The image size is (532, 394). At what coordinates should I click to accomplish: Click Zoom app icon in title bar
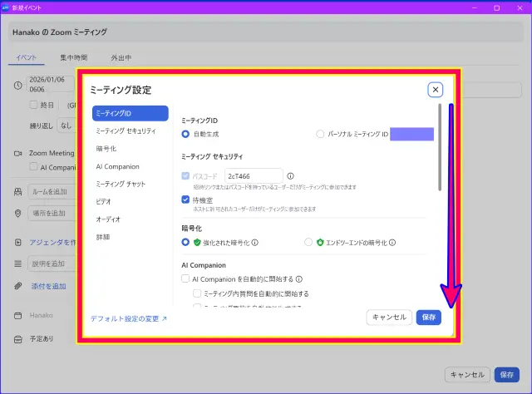[5, 7]
